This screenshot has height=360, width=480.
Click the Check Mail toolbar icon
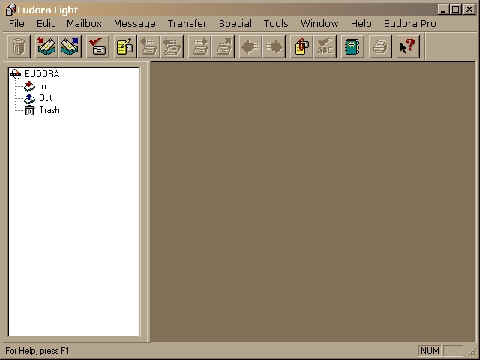click(98, 46)
